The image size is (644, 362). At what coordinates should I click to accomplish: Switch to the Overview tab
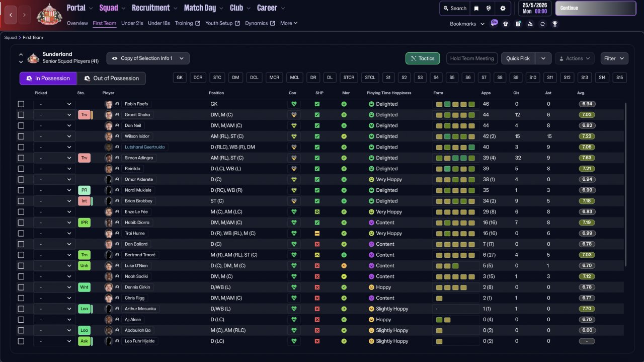pyautogui.click(x=77, y=23)
